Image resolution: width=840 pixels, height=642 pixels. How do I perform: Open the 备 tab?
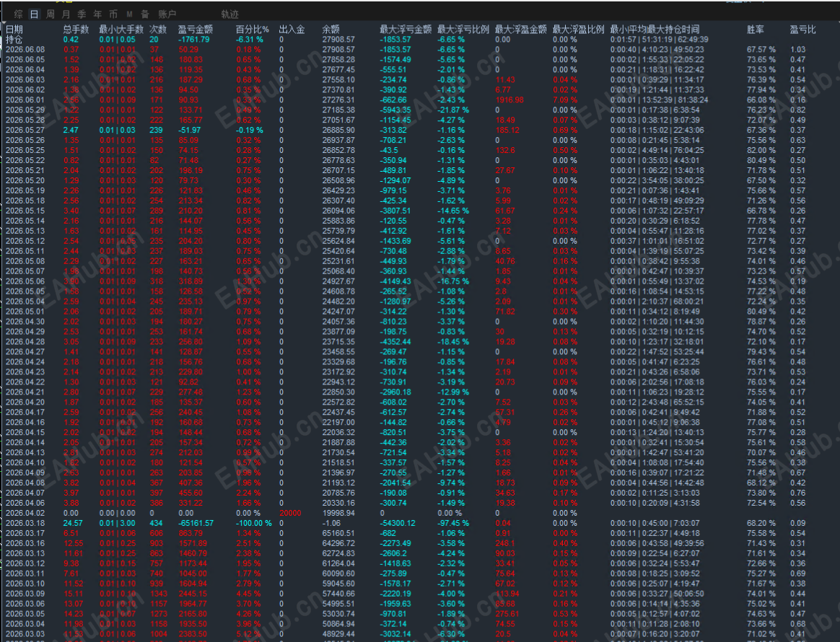click(x=145, y=14)
